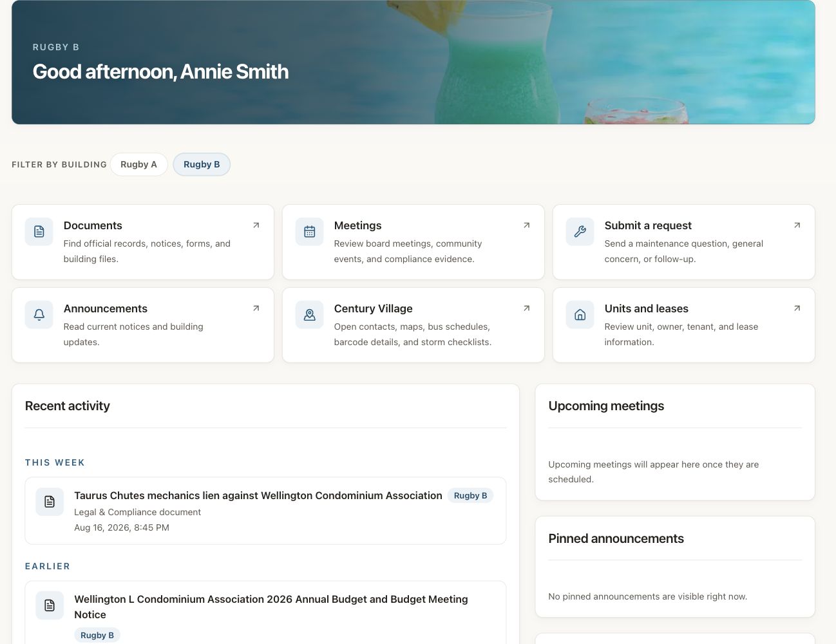Go to the Meetings section title
Screen dimensions: 836x644
coord(357,225)
